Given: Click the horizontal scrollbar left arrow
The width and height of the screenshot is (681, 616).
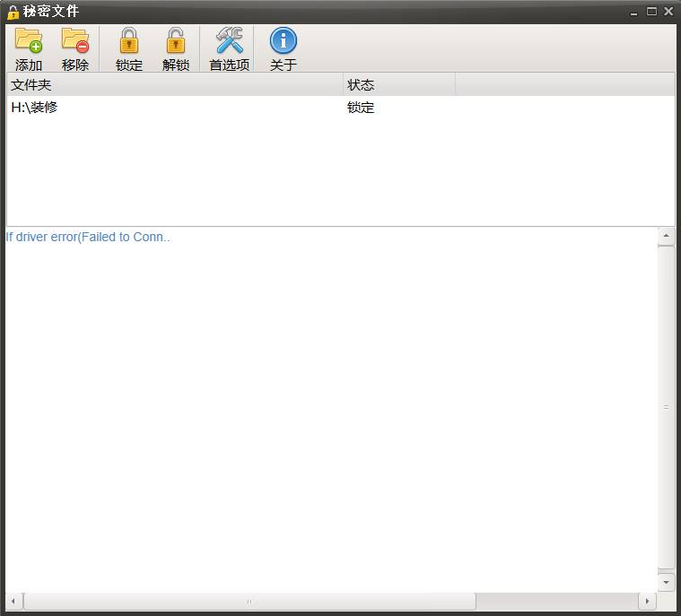Looking at the screenshot, I should (14, 601).
